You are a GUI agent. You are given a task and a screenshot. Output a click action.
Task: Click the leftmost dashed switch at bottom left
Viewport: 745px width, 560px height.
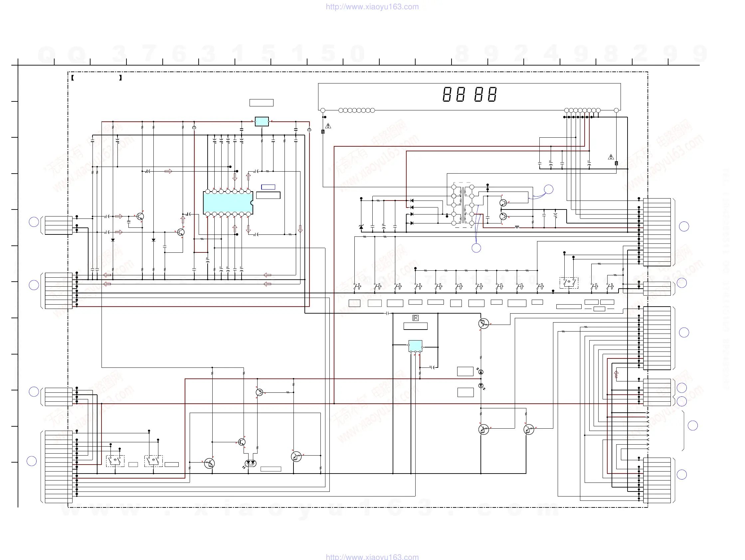[115, 461]
